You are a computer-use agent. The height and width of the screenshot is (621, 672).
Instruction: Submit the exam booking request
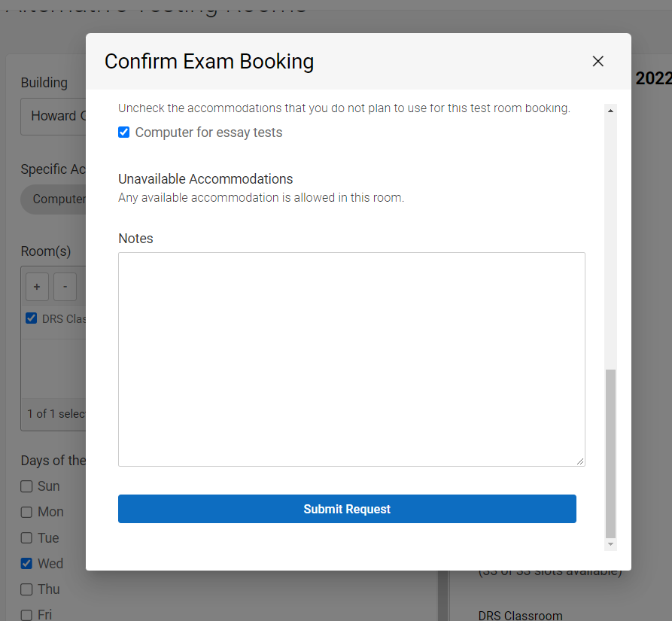347,509
